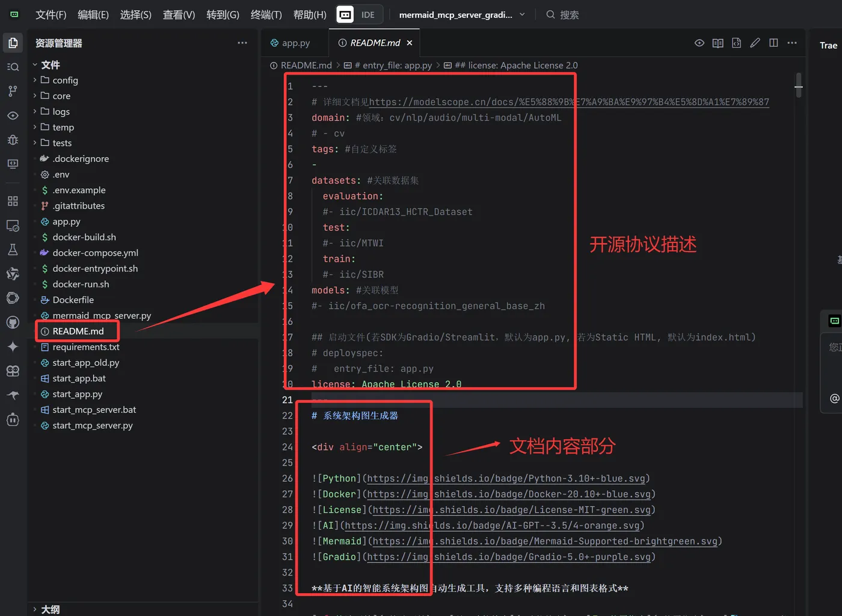This screenshot has height=616, width=842.
Task: Open requirements.txt in the file tree
Action: [x=86, y=347]
